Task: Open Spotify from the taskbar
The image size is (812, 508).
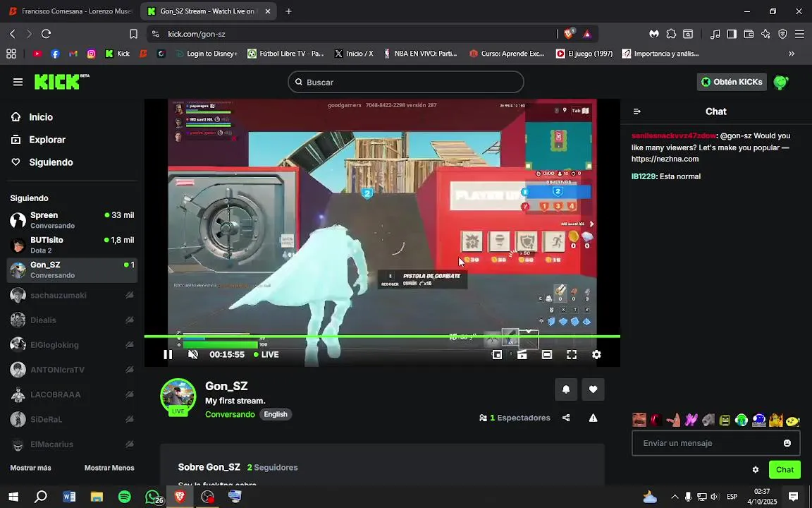Action: tap(124, 497)
